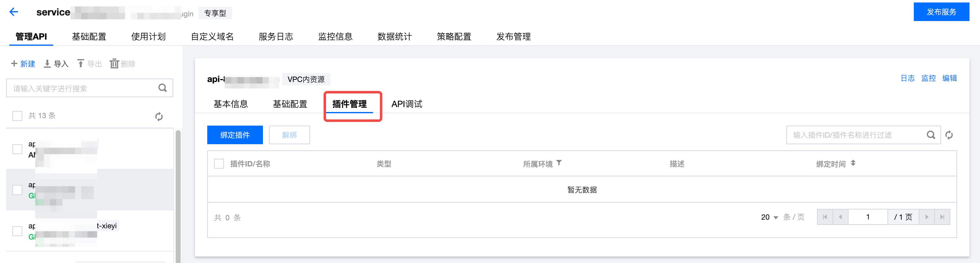980x263 pixels.
Task: Click the 绑定插件 button
Action: pyautogui.click(x=235, y=135)
